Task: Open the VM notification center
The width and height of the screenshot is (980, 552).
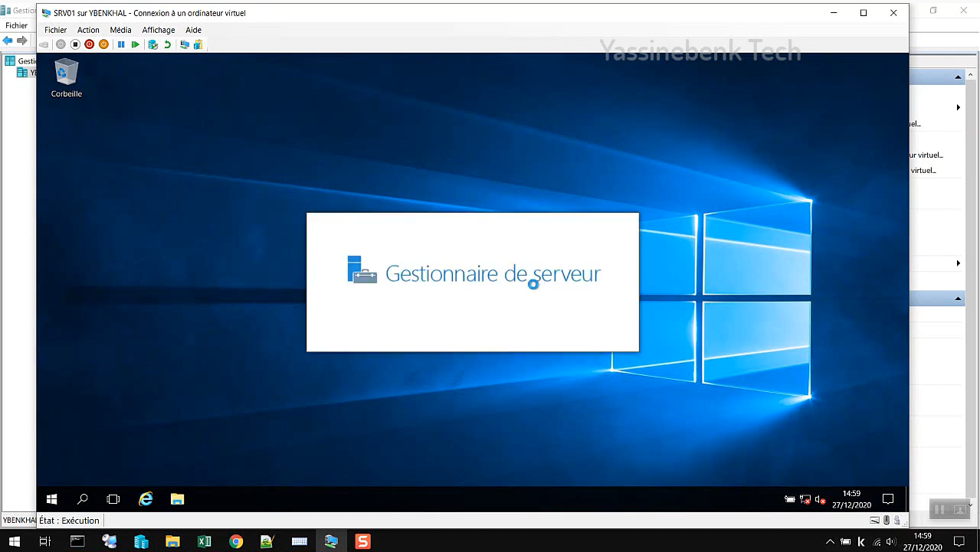Action: pos(888,499)
